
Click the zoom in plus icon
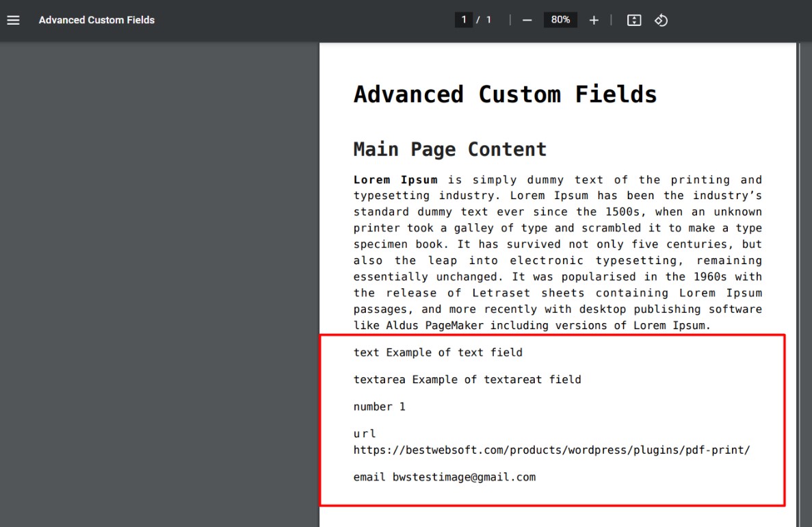tap(594, 20)
